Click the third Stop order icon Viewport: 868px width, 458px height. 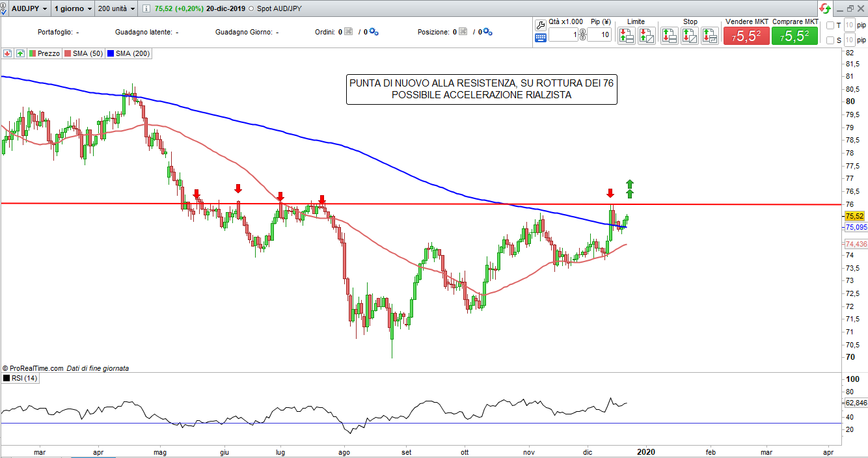pyautogui.click(x=710, y=36)
